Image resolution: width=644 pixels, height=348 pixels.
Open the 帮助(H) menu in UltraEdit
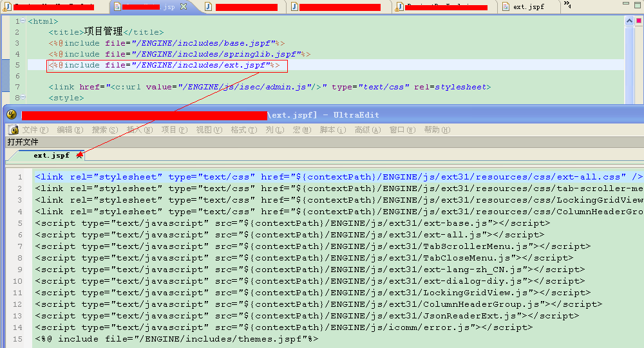point(437,130)
